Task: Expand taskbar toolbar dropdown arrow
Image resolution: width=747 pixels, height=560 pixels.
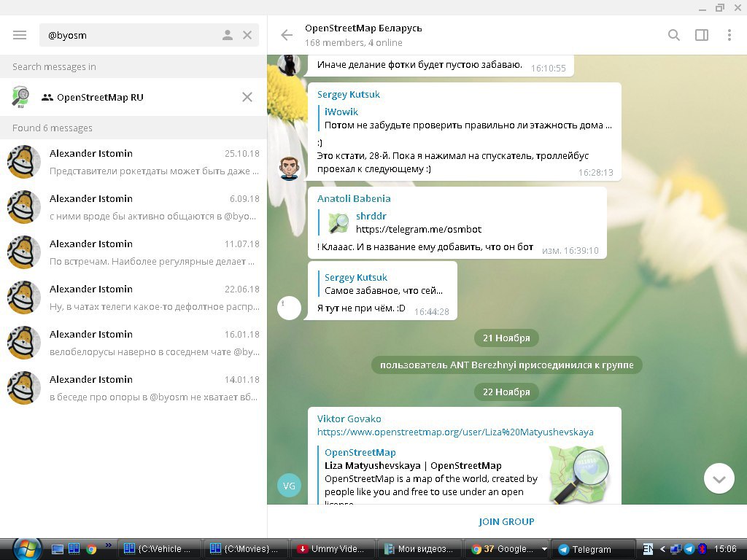Action: 544,549
